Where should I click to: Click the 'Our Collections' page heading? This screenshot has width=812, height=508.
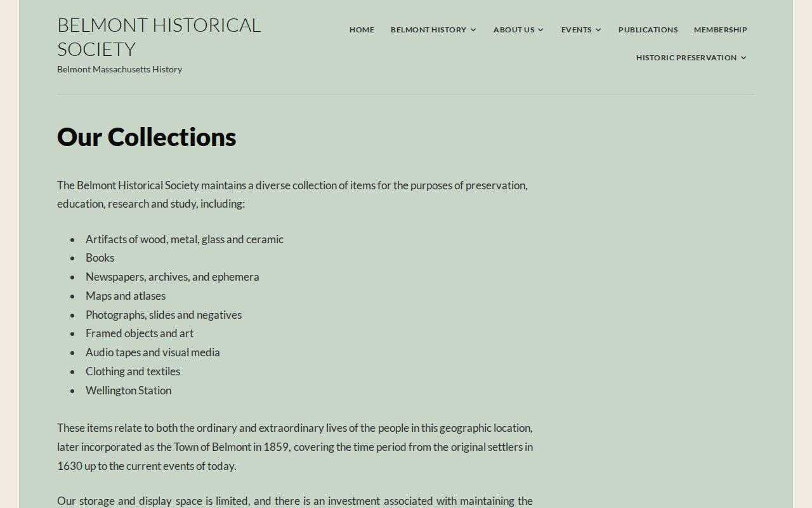pos(147,137)
